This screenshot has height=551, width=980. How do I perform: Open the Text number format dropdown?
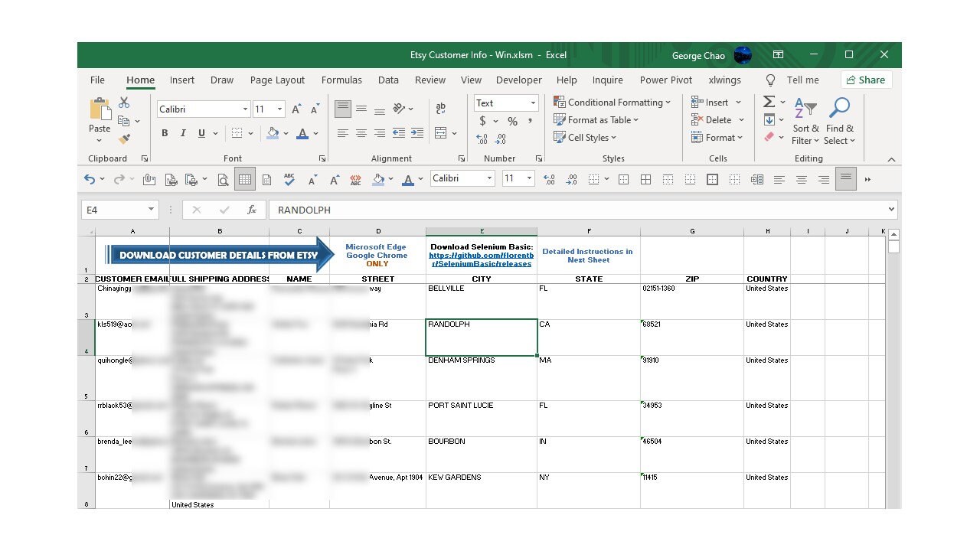[x=533, y=103]
